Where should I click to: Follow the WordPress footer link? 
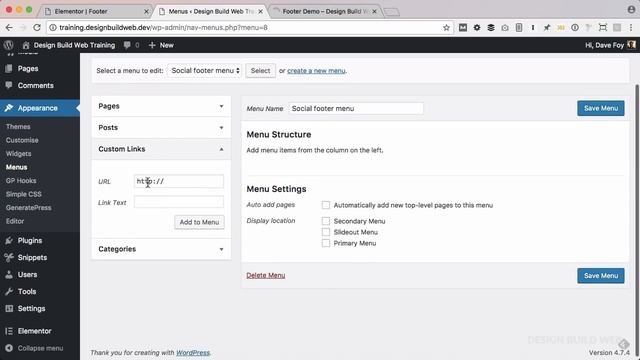(x=193, y=352)
